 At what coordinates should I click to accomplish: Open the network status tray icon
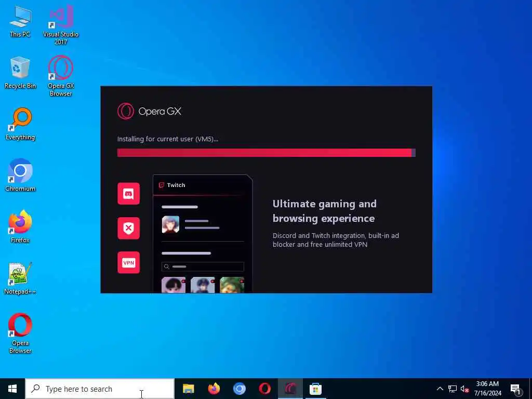(x=453, y=389)
